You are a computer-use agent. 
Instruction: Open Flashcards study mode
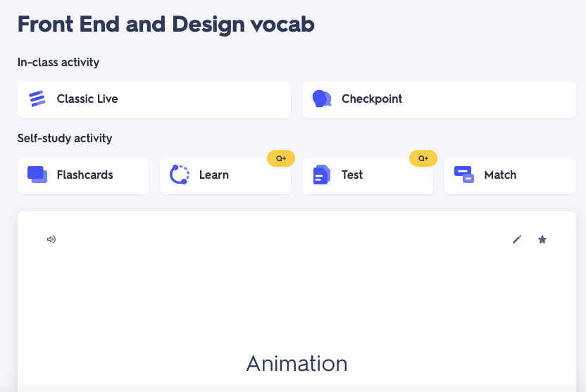coord(85,175)
